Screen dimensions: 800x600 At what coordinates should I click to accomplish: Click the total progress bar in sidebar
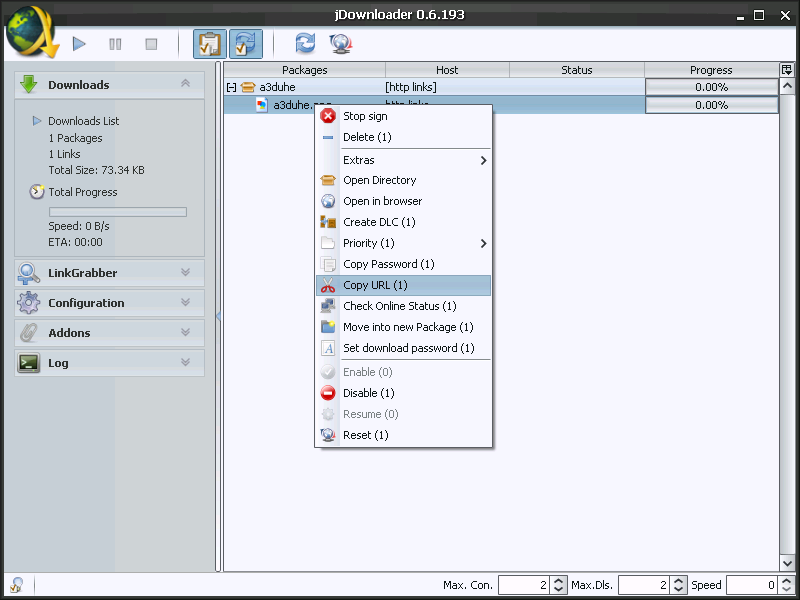pos(118,212)
